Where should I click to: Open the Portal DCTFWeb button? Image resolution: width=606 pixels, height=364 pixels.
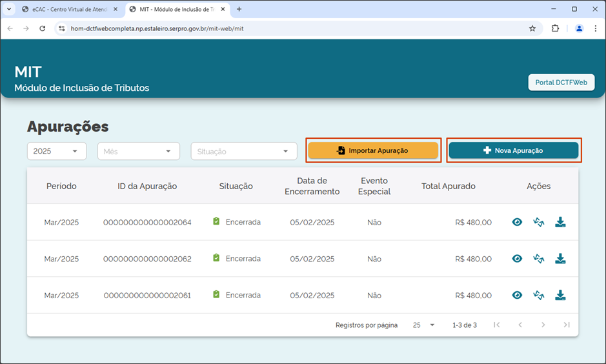(x=561, y=83)
